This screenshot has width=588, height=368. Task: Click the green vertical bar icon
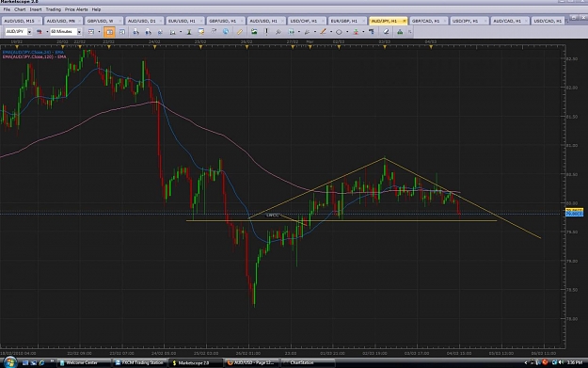point(189,32)
